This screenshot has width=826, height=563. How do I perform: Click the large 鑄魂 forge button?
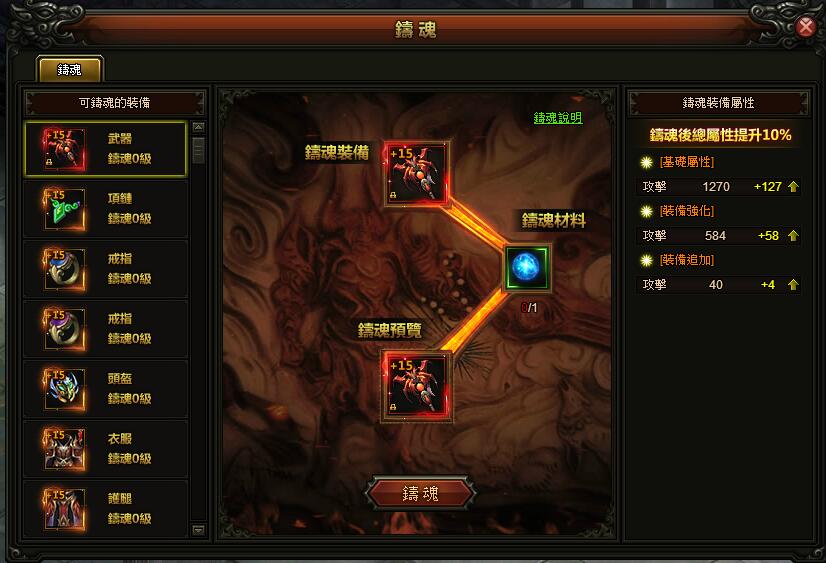point(420,493)
